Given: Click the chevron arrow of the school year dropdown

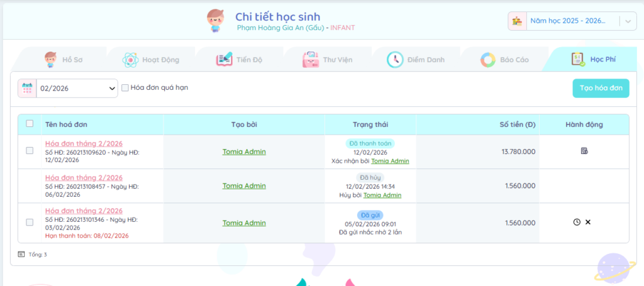Looking at the screenshot, I should tap(628, 21).
